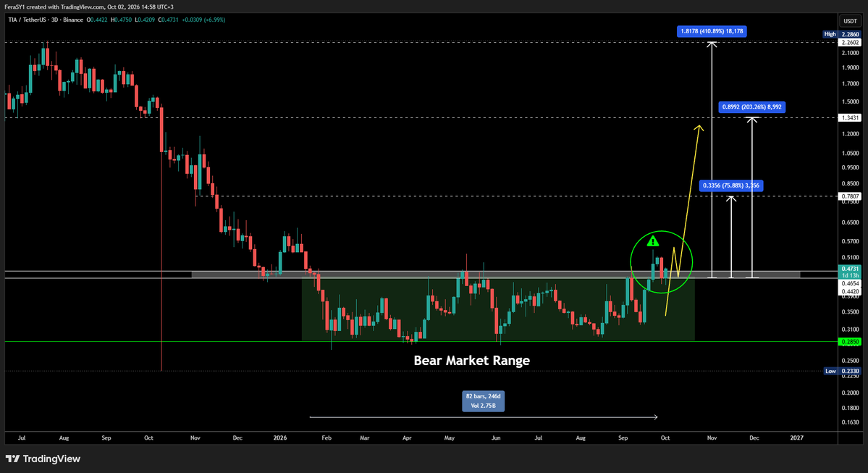Click the C0.4731 close value in legend
This screenshot has height=473, width=868.
click(168, 20)
